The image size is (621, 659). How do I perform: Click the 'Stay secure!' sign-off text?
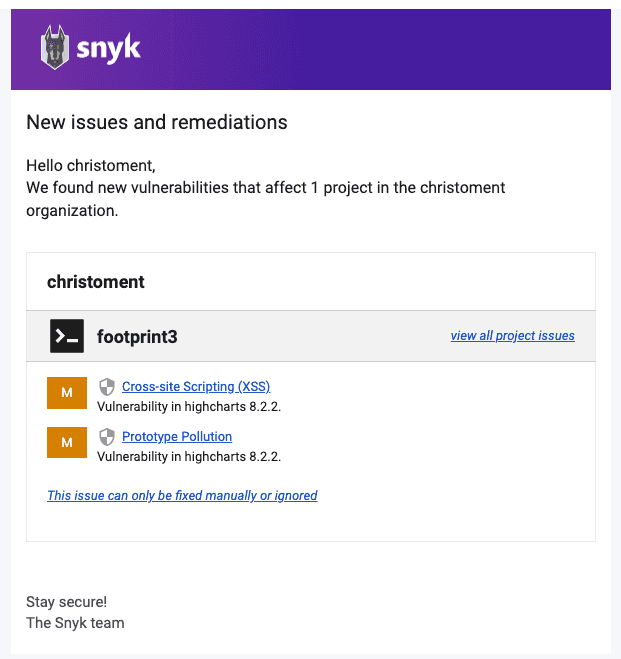[66, 602]
